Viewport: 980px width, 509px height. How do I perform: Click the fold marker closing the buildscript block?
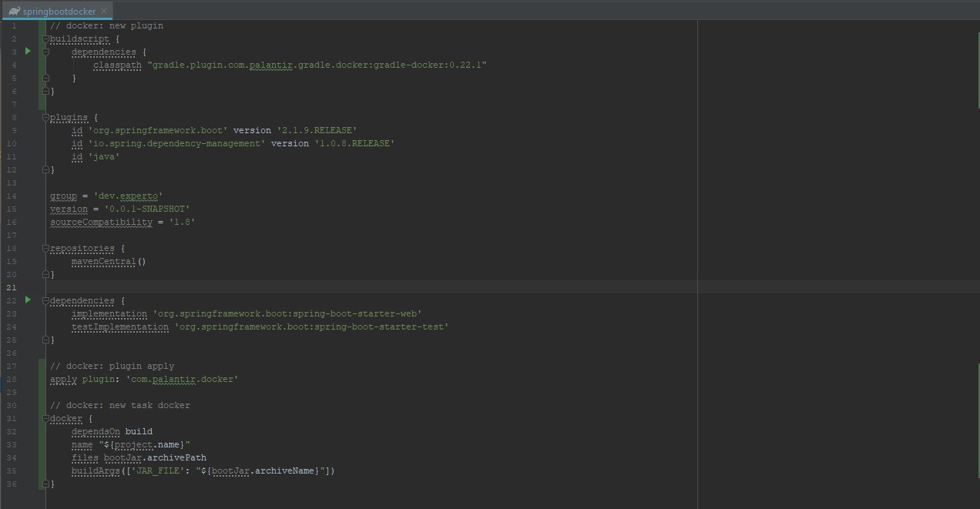(x=45, y=91)
